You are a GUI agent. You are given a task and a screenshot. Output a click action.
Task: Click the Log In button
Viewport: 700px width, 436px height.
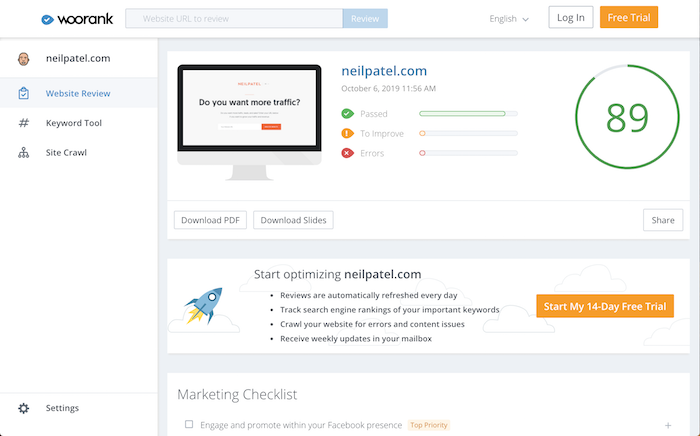click(x=571, y=17)
